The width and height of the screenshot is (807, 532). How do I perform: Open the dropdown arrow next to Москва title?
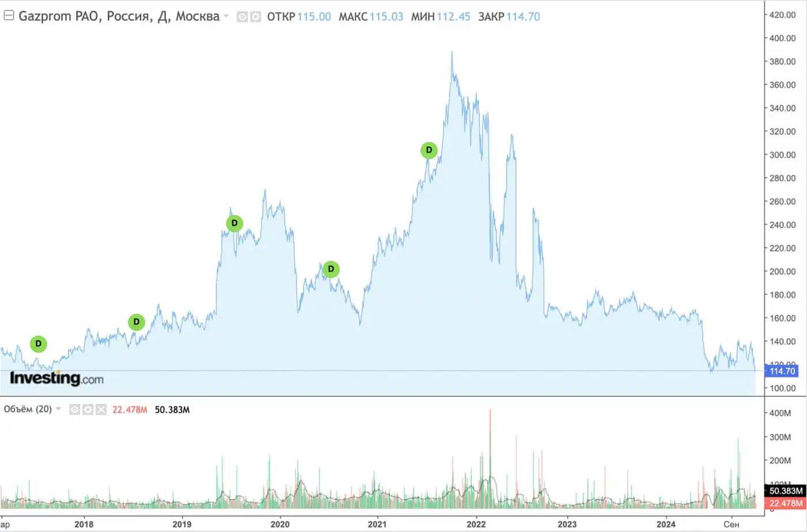226,16
